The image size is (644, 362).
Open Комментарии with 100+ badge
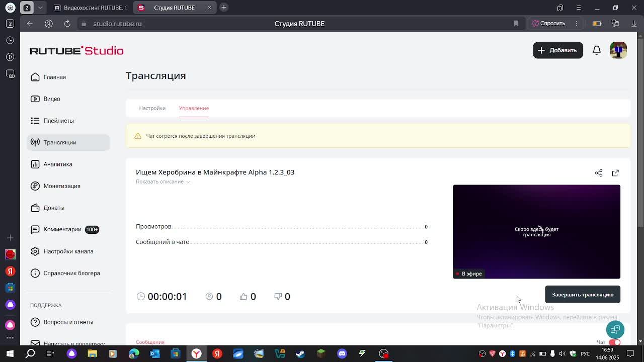pos(68,229)
